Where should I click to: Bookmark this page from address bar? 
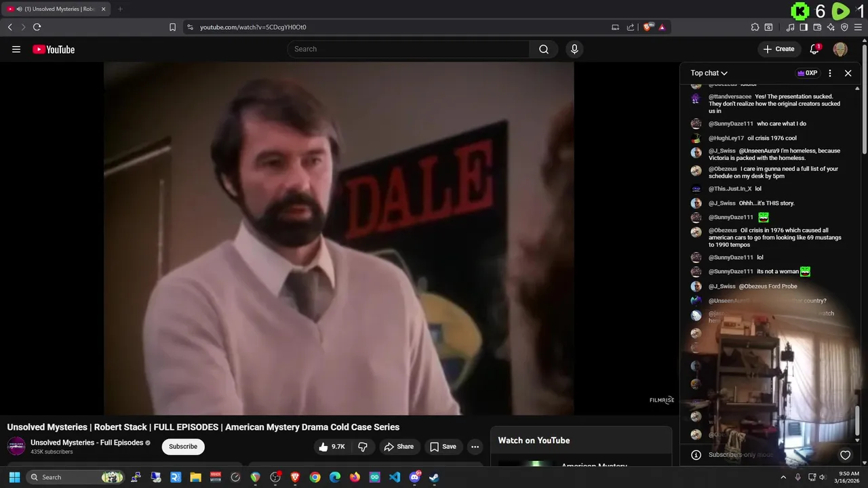(x=172, y=27)
